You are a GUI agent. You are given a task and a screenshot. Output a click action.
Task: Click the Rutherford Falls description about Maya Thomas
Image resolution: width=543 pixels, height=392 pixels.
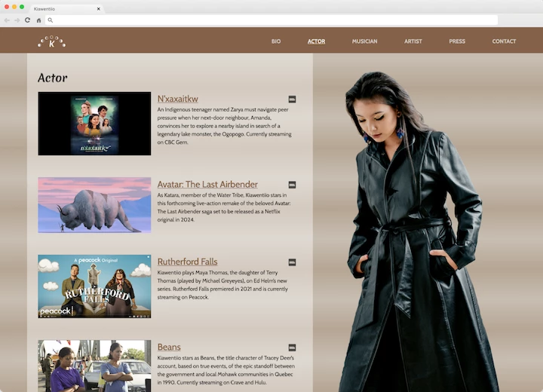222,285
